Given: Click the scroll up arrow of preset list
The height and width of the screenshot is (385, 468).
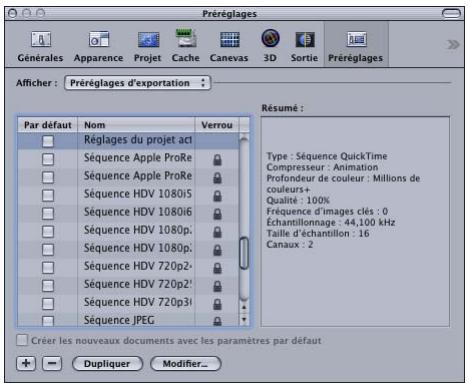Looking at the screenshot, I should pos(244,307).
